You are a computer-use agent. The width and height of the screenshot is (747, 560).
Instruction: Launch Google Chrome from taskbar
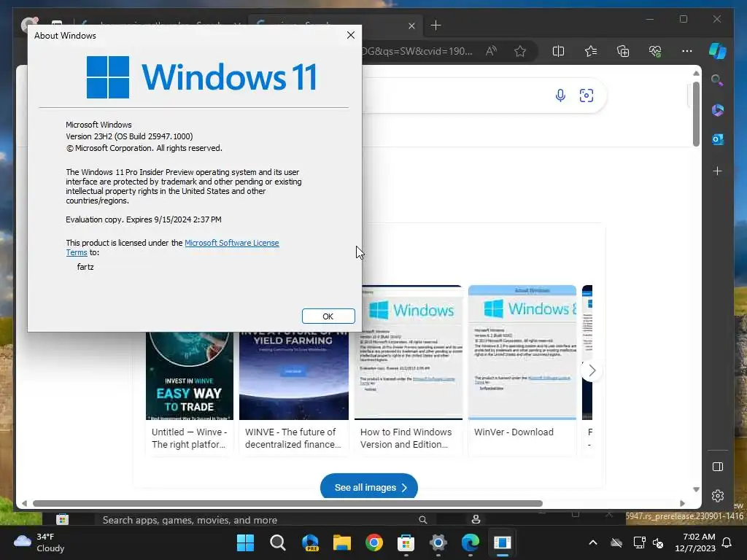pos(374,542)
